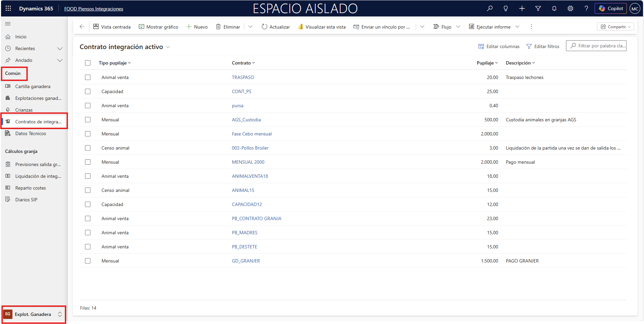Tick the select-all rows checkbox in header
This screenshot has height=324, width=644.
(88, 63)
